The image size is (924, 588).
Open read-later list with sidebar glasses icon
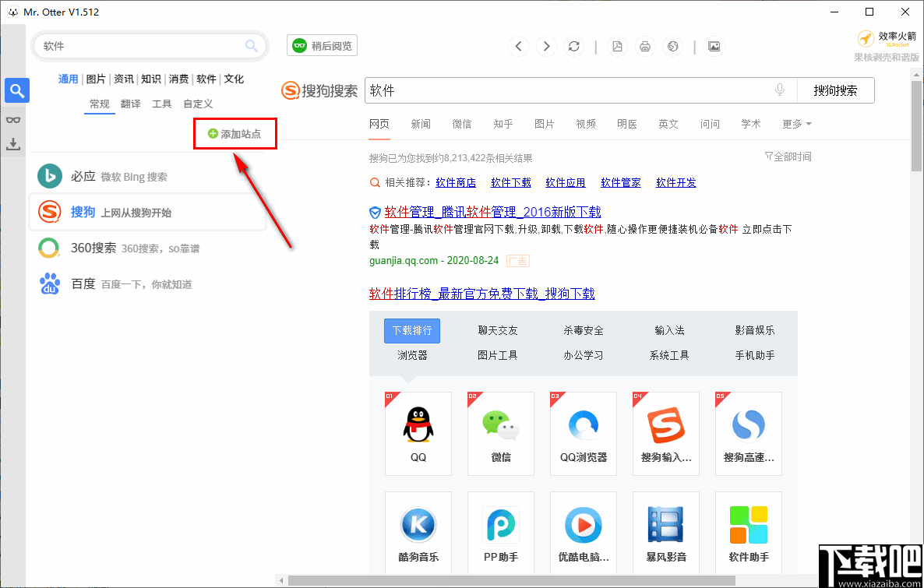pos(13,120)
